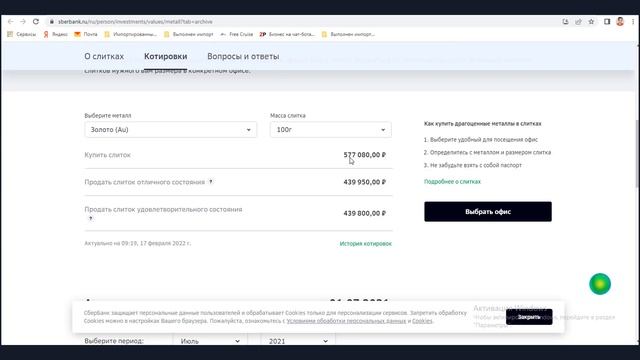640x360 pixels.
Task: Switch to the О слитках tab
Action: coord(104,56)
